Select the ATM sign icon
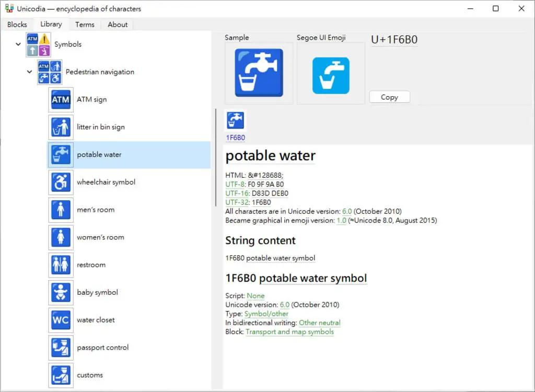Screen dimensions: 535x392 pyautogui.click(x=61, y=100)
